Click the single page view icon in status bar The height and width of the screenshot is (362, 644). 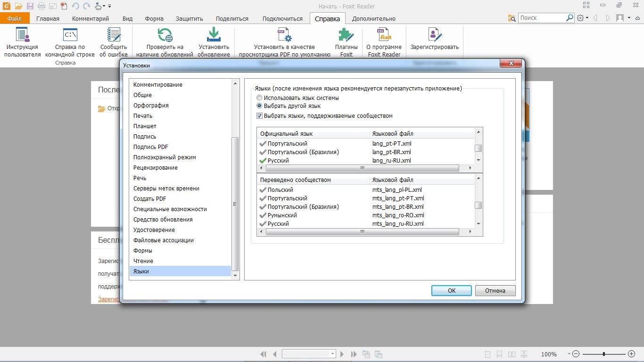click(x=487, y=354)
